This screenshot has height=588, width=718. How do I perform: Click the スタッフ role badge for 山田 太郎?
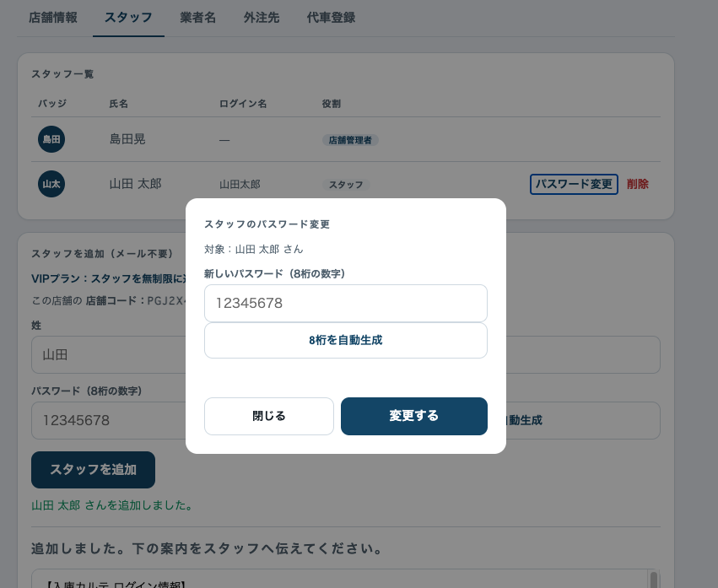(346, 185)
